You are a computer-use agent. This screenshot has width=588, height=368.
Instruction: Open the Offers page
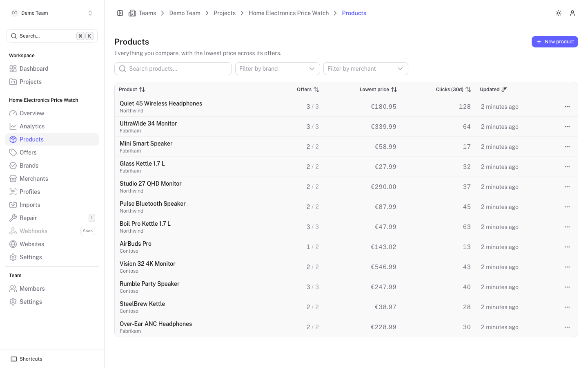click(52, 153)
